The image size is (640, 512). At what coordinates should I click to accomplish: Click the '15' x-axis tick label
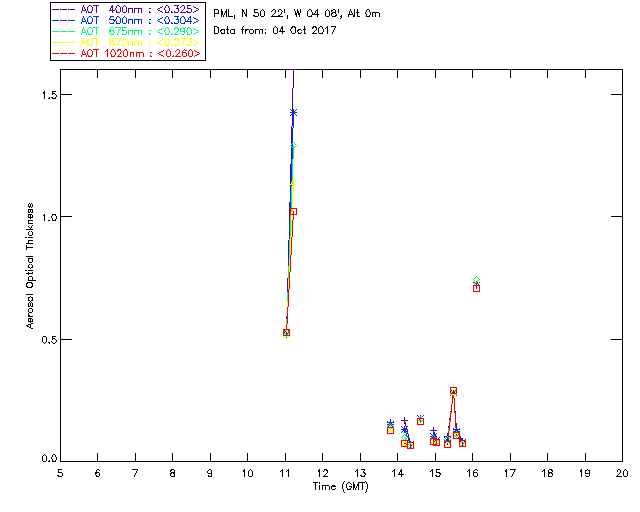pos(435,474)
